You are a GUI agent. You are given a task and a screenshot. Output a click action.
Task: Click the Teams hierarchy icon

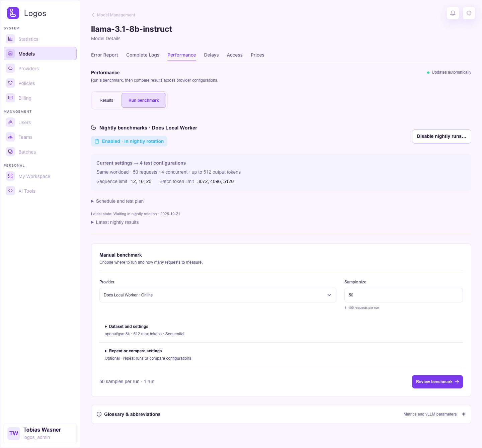10,137
